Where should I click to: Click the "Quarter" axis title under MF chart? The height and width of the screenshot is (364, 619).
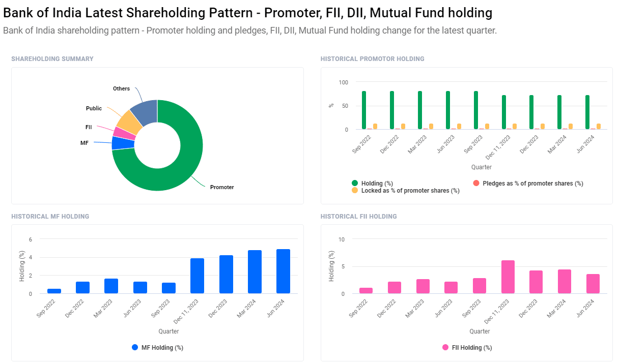(x=168, y=331)
